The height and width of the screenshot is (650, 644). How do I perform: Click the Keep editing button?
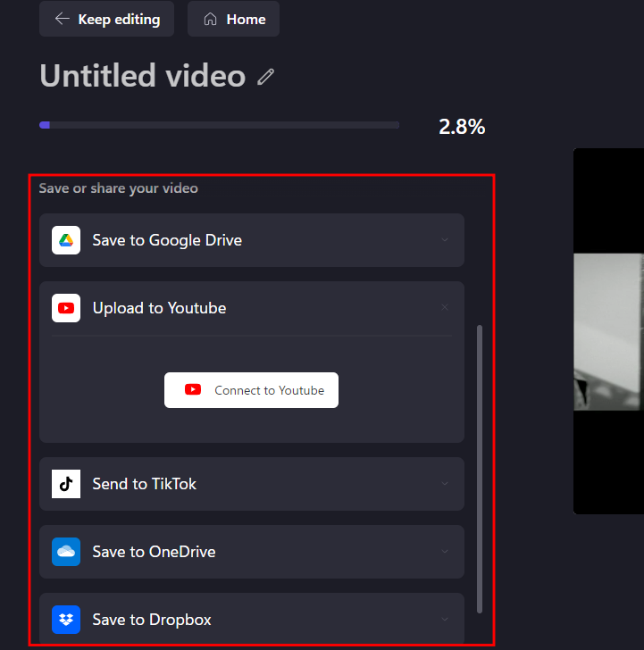pyautogui.click(x=106, y=19)
